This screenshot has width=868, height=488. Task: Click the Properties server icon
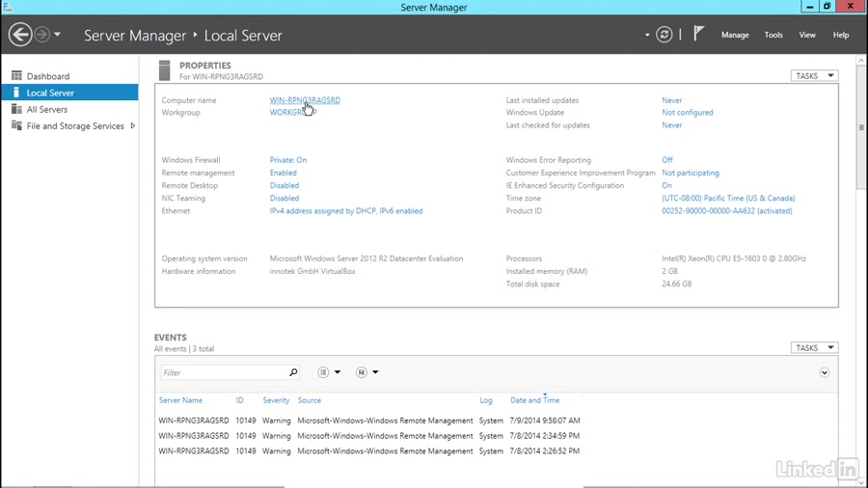tap(164, 70)
